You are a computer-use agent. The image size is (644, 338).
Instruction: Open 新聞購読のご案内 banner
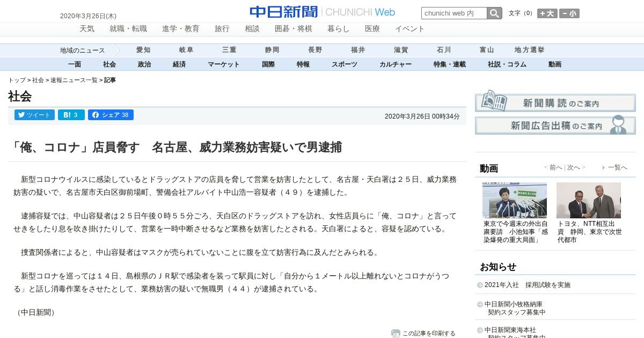(x=555, y=101)
